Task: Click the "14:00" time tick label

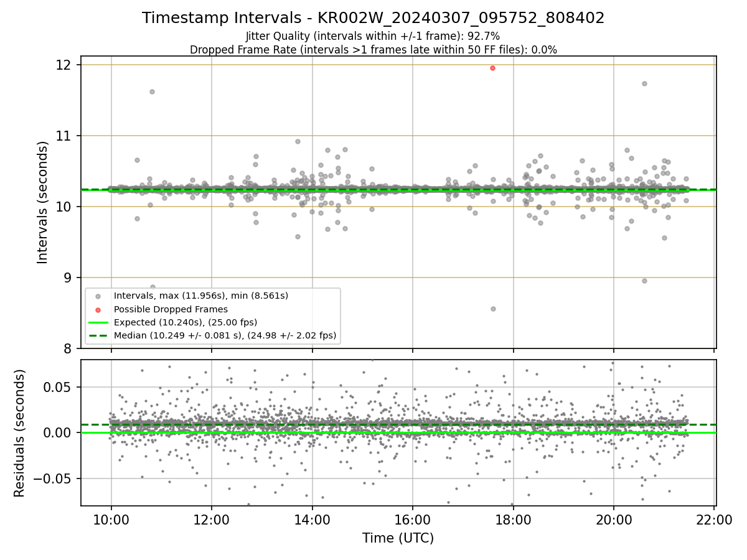Action: point(312,518)
